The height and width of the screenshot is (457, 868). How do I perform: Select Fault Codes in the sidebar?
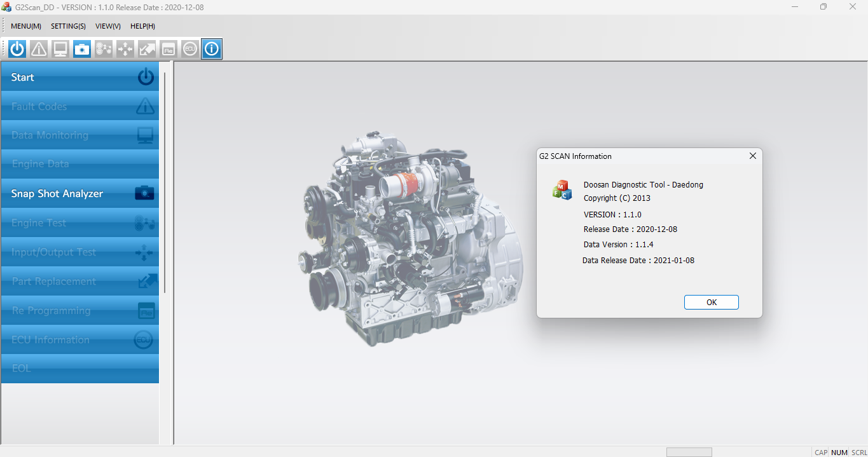point(80,106)
